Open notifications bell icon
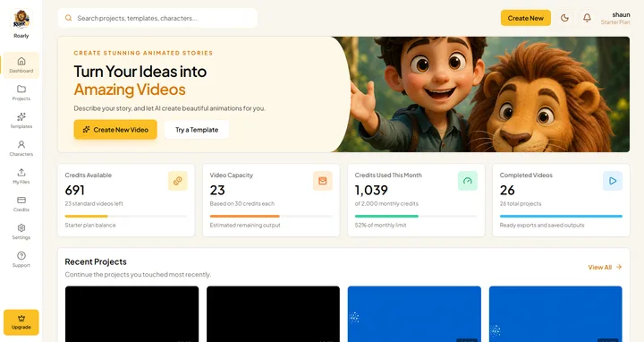Screen dimensions: 644x342 (588, 18)
